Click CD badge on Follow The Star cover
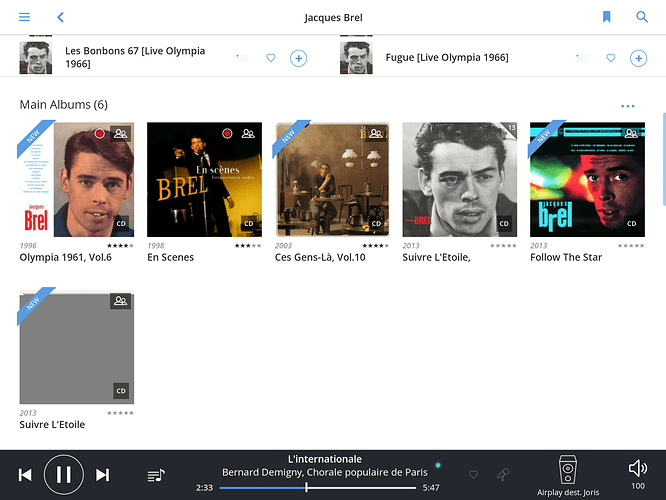Image resolution: width=666 pixels, height=500 pixels. coord(632,223)
